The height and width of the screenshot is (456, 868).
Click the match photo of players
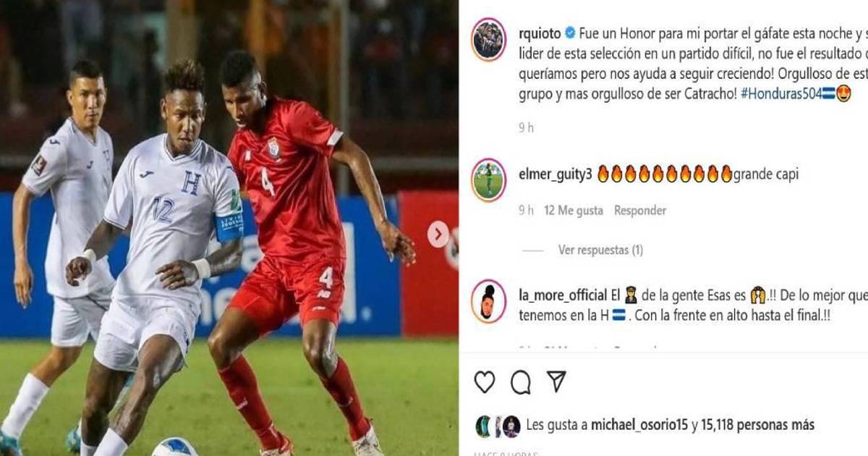229,228
